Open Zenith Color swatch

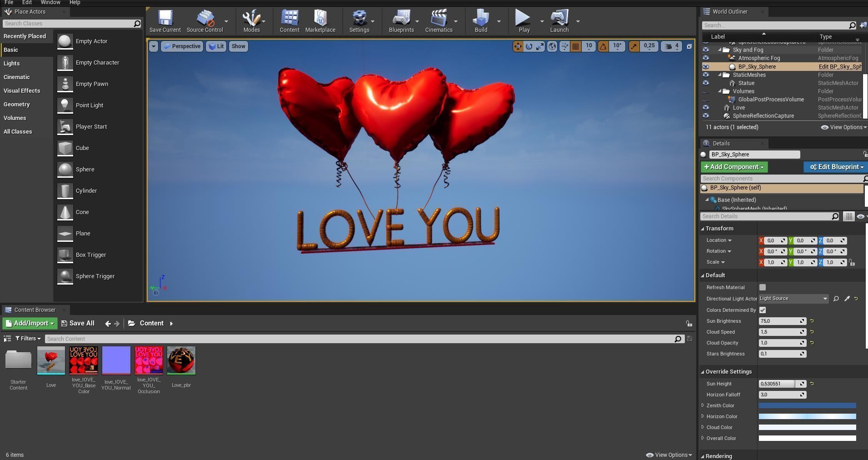point(807,405)
